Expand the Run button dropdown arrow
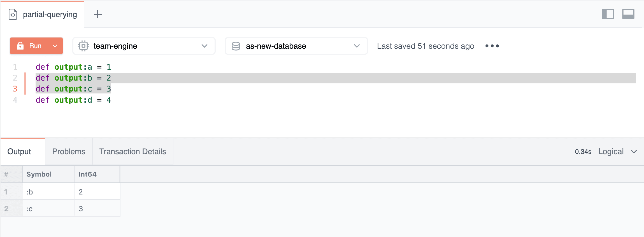This screenshot has width=644, height=237. 55,46
